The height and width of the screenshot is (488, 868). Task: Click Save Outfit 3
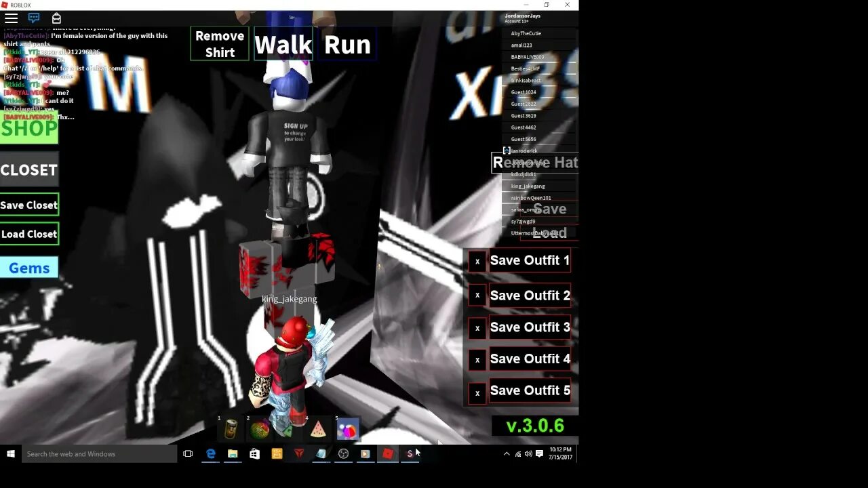pyautogui.click(x=530, y=327)
